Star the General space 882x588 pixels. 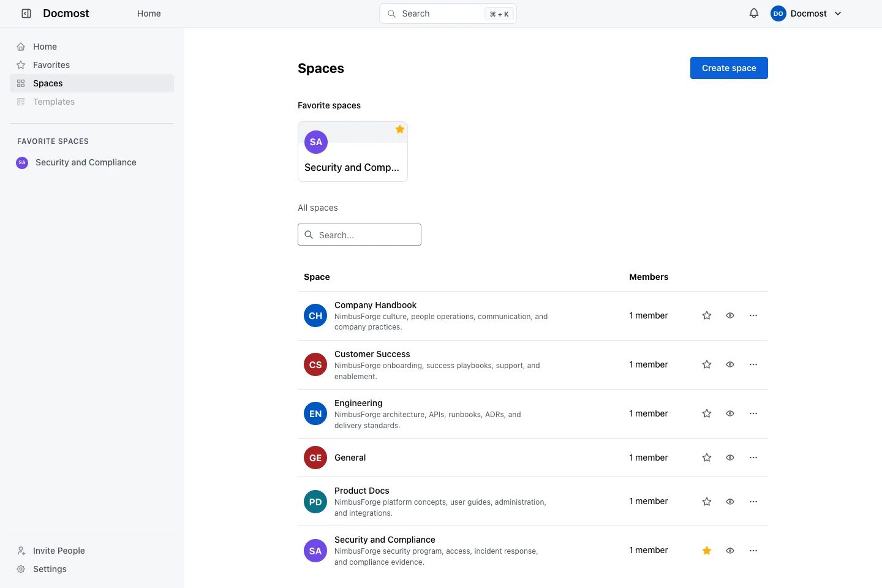click(707, 458)
